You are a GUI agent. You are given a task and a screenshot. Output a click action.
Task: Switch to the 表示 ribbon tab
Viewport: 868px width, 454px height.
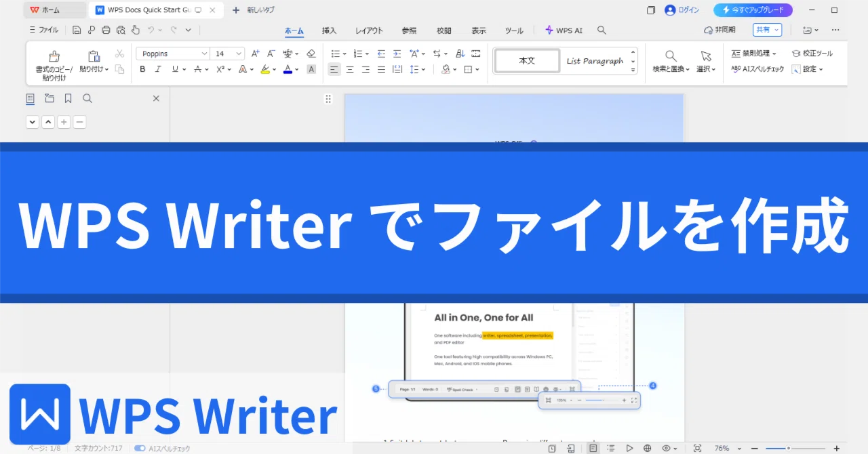(479, 30)
